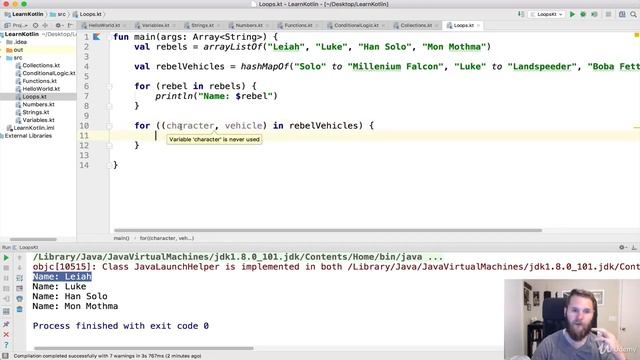Collapse the for loop fold marker at line 6
The width and height of the screenshot is (640, 360).
(x=109, y=86)
